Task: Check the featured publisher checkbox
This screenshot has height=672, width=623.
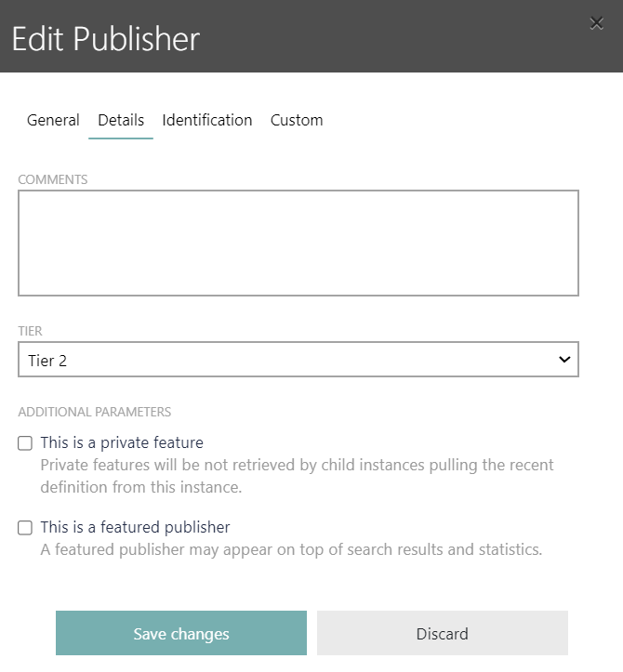Action: [x=25, y=528]
